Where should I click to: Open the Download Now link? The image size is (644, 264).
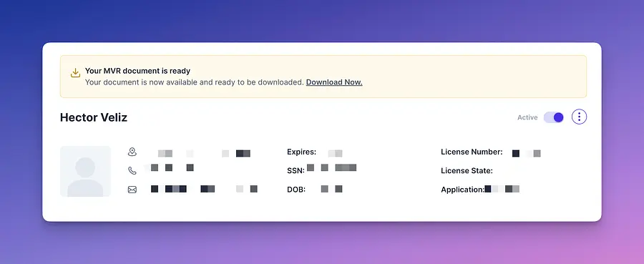click(x=334, y=82)
